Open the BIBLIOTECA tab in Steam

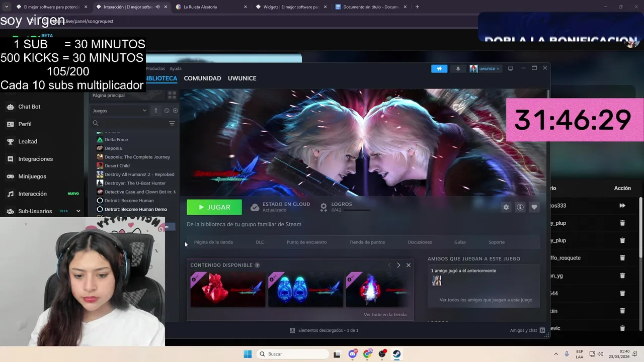(161, 78)
